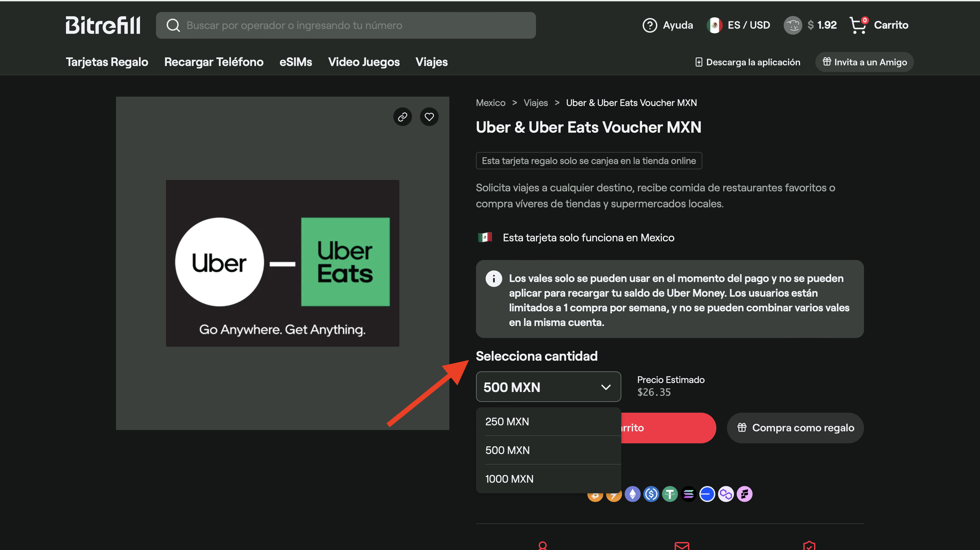Open the Ayuda help page
The width and height of the screenshot is (980, 550).
pyautogui.click(x=668, y=25)
